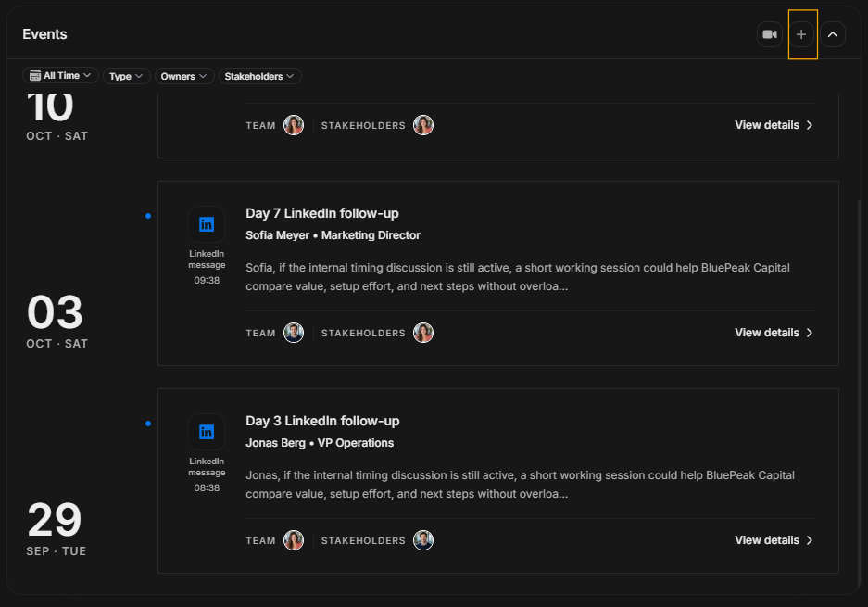
Task: Click the Events panel heading
Action: click(44, 34)
